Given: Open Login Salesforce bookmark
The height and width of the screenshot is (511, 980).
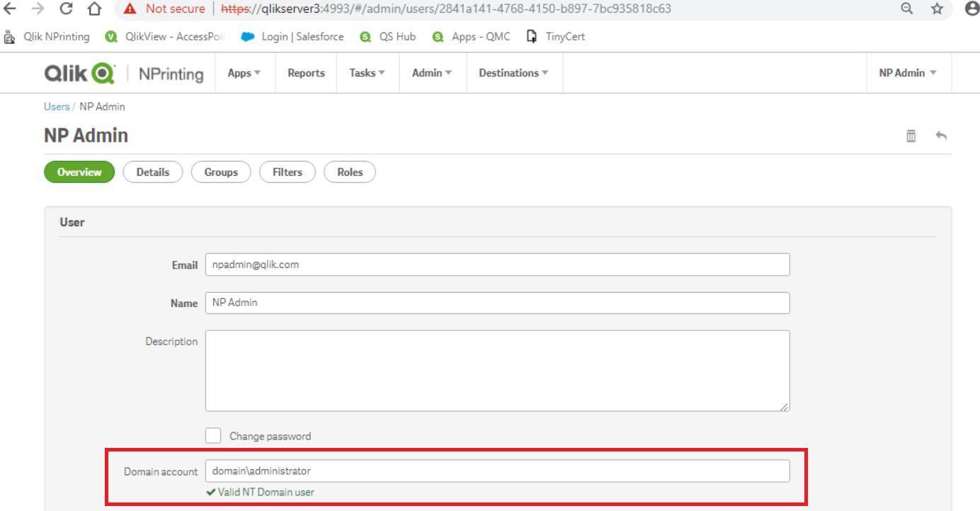Looking at the screenshot, I should [292, 36].
